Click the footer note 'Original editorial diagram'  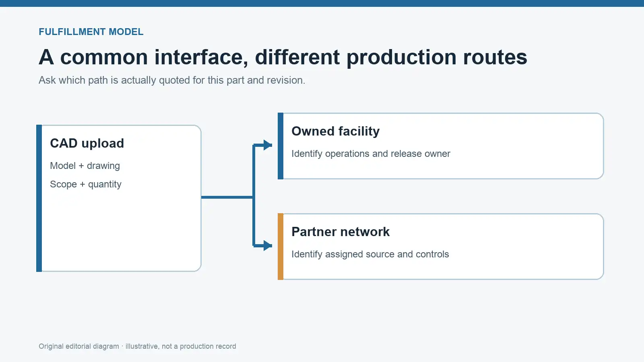[137, 346]
